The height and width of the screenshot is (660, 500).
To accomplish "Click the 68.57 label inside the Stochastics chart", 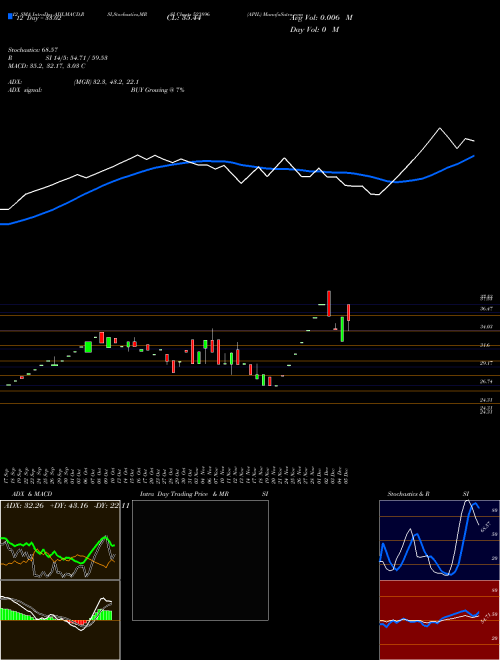I will 485,526.
